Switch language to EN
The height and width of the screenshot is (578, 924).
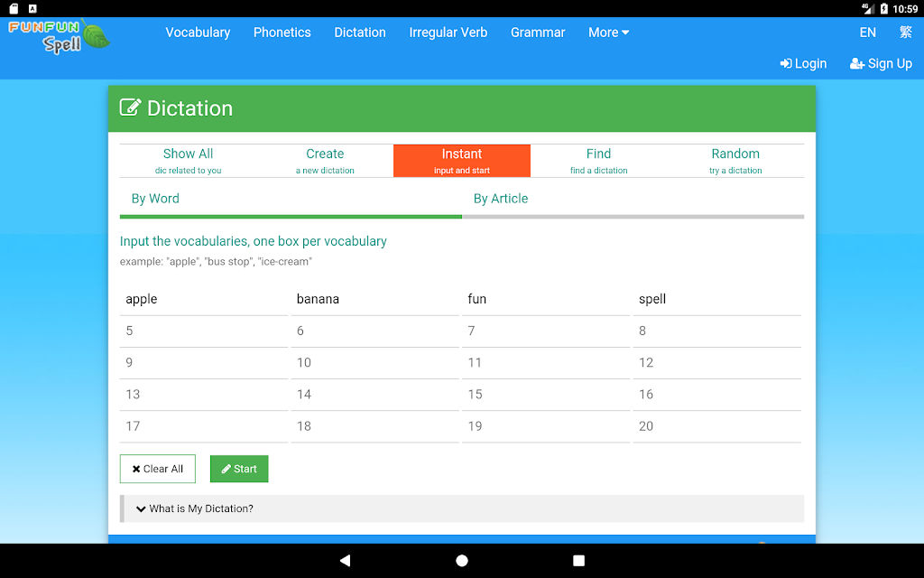(867, 33)
